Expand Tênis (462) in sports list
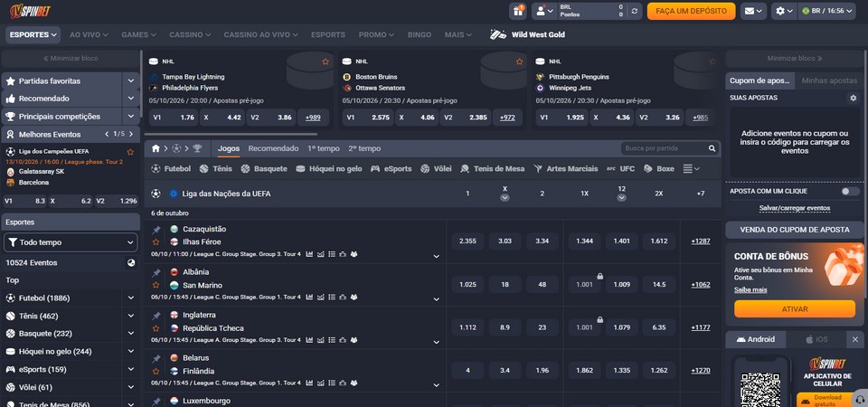 click(130, 317)
